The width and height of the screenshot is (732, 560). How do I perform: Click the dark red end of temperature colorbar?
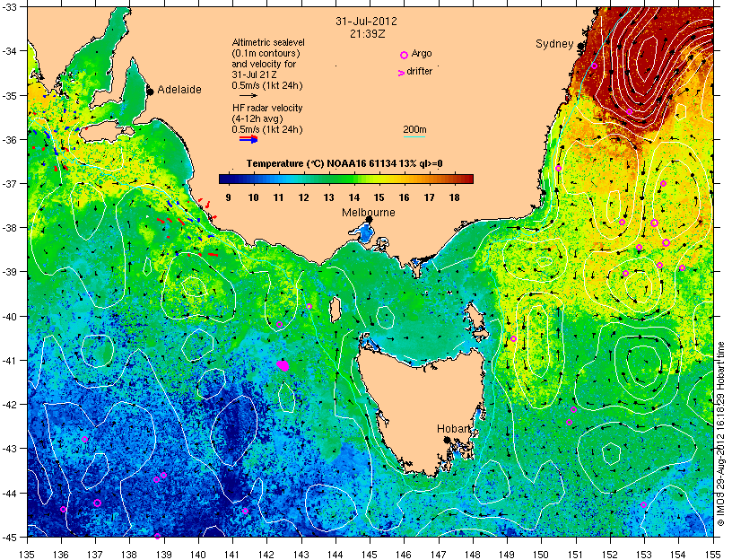466,179
